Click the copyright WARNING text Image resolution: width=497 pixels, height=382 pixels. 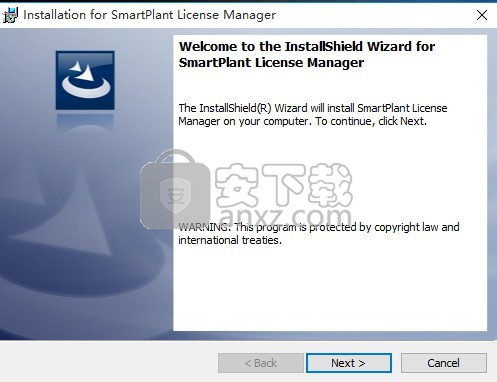tap(319, 233)
